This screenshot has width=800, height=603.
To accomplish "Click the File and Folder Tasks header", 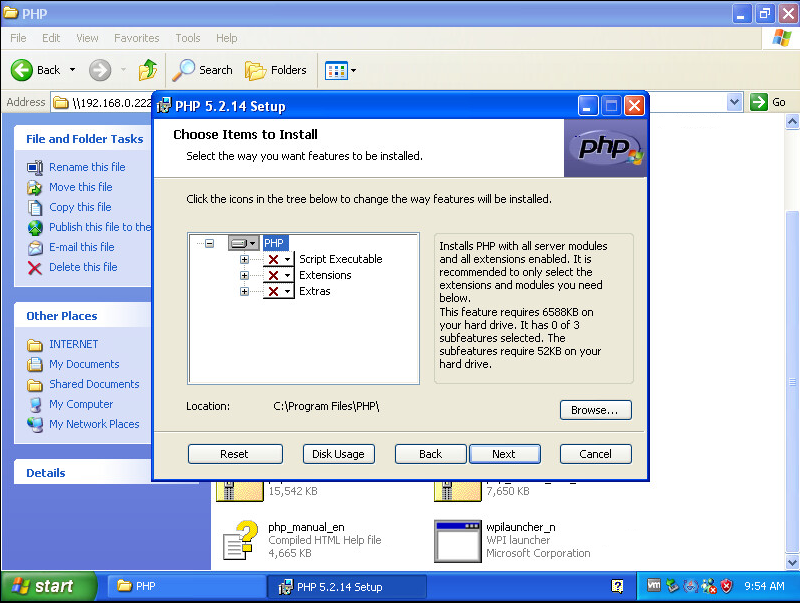I will pos(85,139).
